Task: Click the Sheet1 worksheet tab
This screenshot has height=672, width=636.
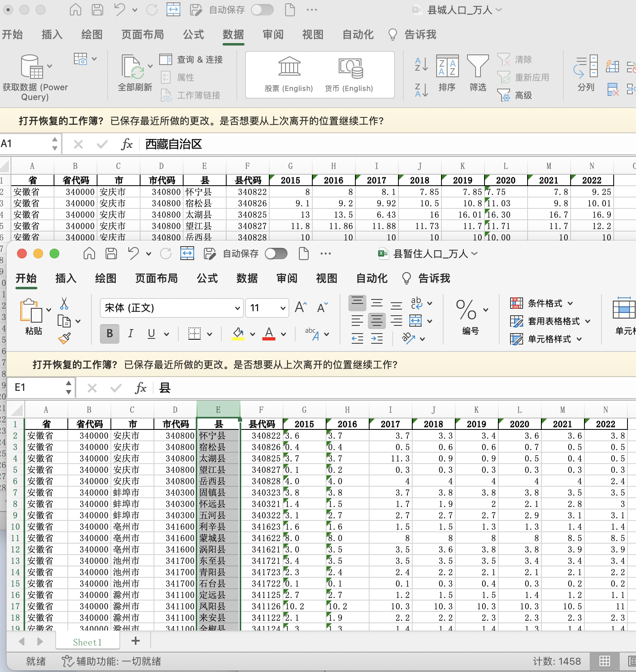Action: click(x=87, y=642)
